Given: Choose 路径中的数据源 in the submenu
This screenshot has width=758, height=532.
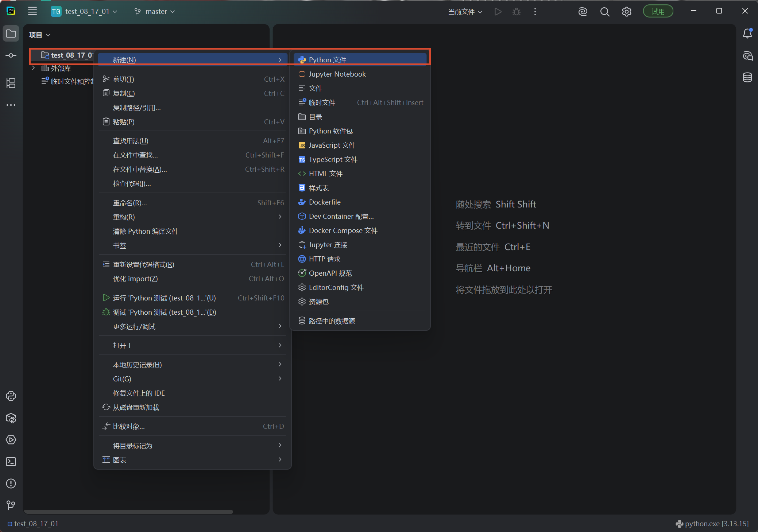Looking at the screenshot, I should [x=360, y=321].
